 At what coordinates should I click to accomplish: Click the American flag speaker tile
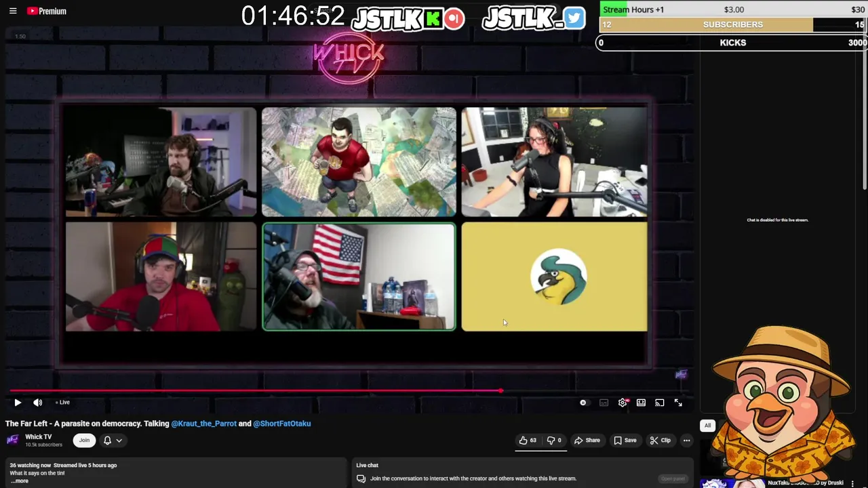(x=359, y=277)
